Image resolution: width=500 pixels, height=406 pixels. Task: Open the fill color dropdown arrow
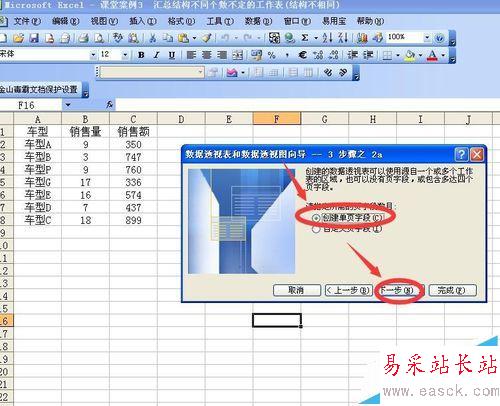tap(420, 55)
